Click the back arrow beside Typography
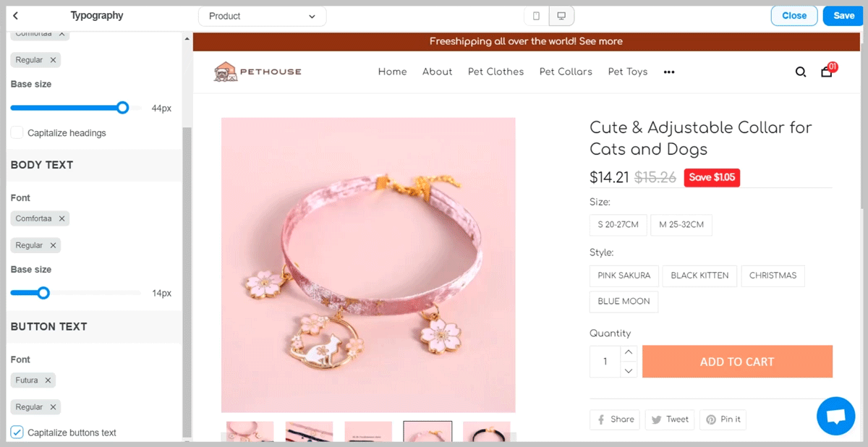 pos(16,16)
